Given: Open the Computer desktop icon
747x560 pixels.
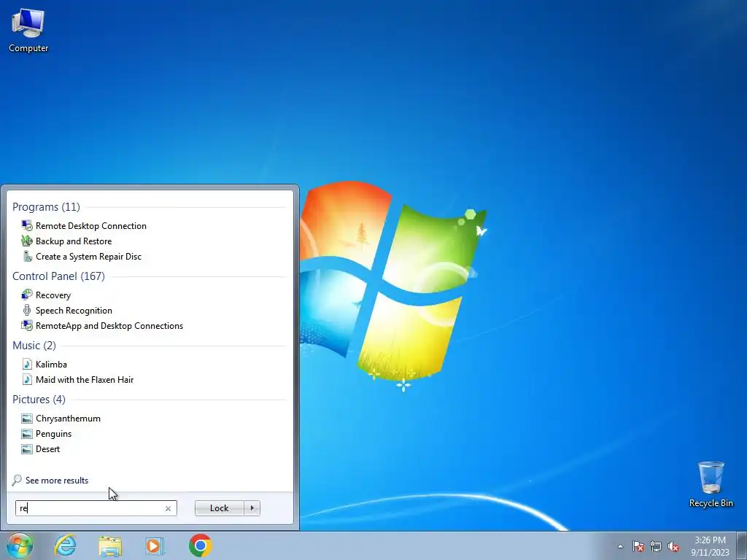Looking at the screenshot, I should pyautogui.click(x=28, y=31).
